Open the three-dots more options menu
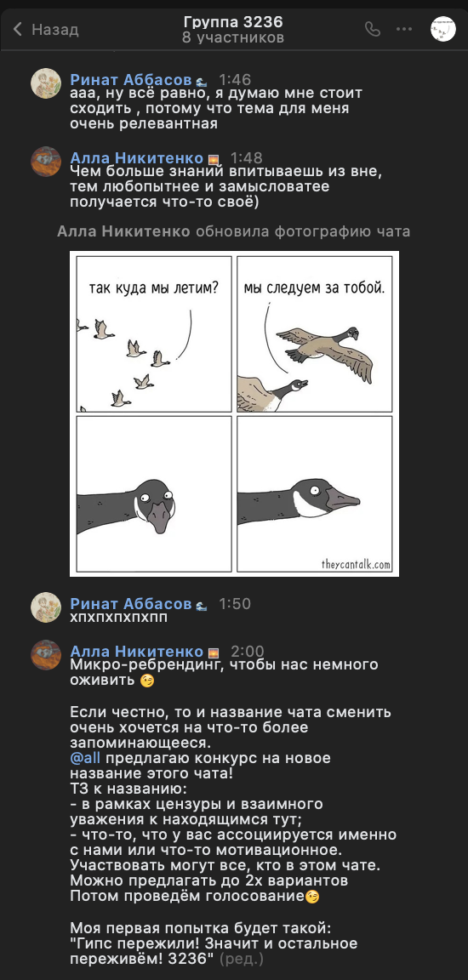 405,30
